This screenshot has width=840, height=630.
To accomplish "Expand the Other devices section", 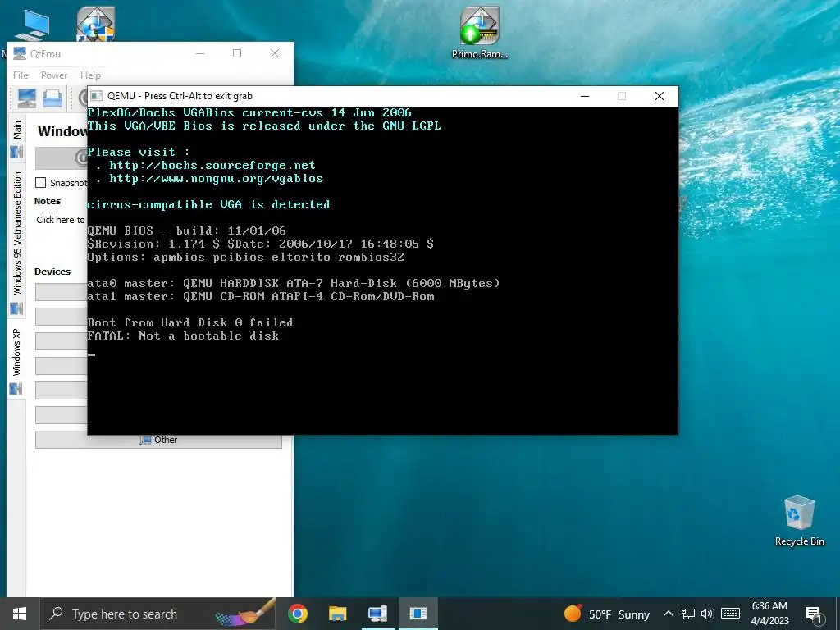I will (158, 440).
